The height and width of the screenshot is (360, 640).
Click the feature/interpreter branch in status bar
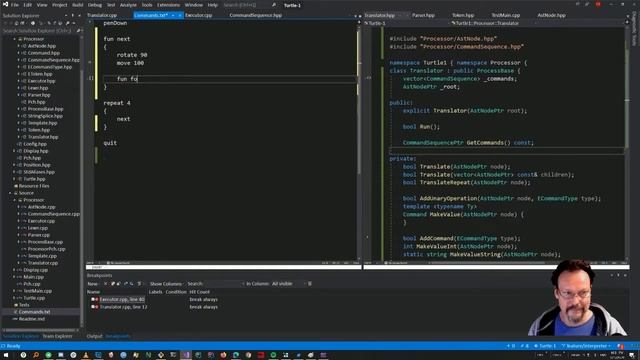click(x=587, y=346)
